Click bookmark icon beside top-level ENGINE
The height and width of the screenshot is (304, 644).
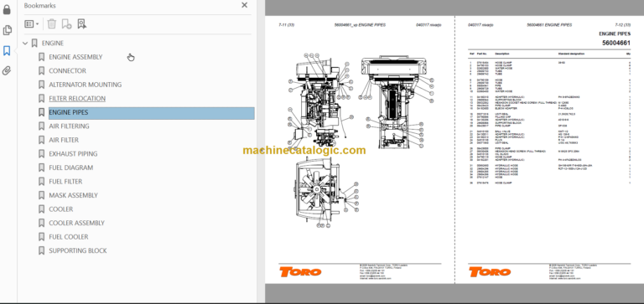[34, 43]
